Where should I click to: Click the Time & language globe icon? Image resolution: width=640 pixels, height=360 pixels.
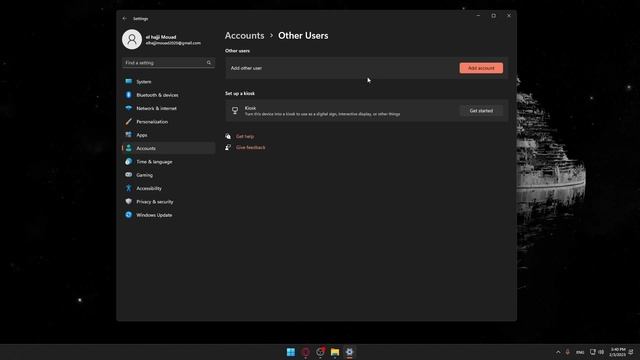coord(129,162)
